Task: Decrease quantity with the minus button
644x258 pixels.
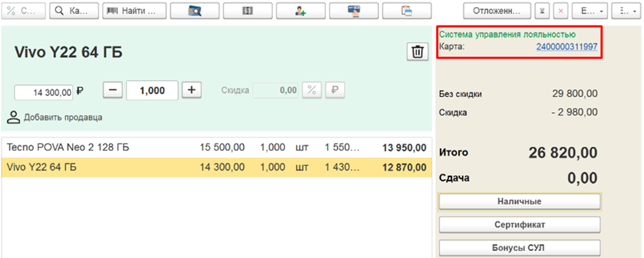Action: point(112,90)
